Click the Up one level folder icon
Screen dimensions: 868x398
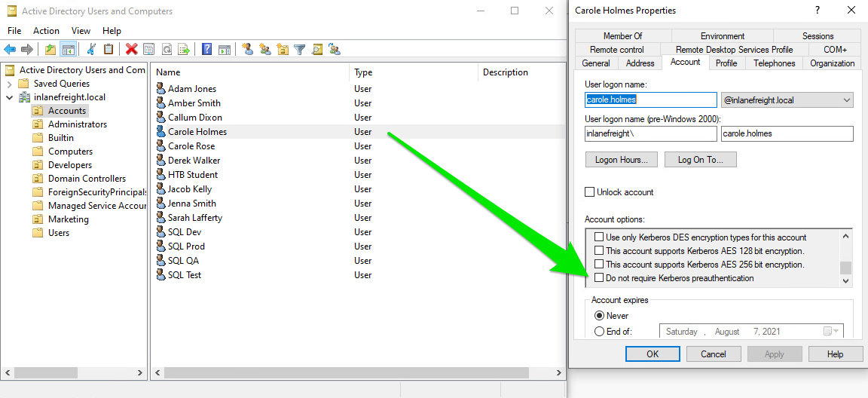[x=50, y=50]
